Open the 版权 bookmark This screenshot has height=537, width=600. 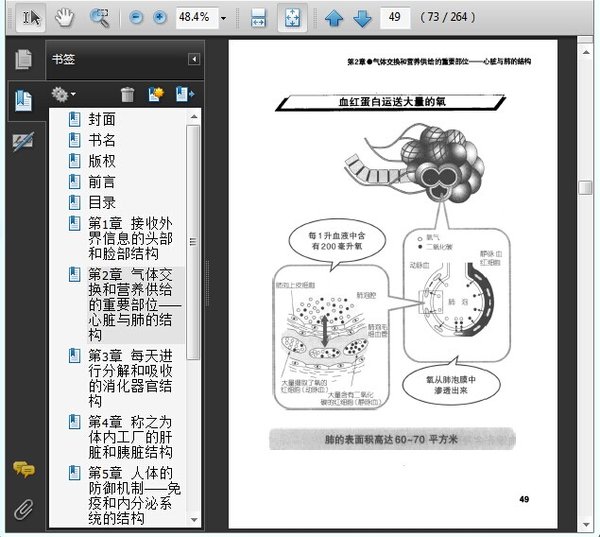(x=102, y=161)
